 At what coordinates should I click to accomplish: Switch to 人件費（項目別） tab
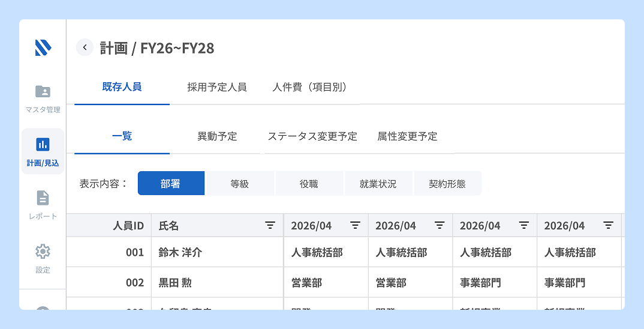[311, 87]
